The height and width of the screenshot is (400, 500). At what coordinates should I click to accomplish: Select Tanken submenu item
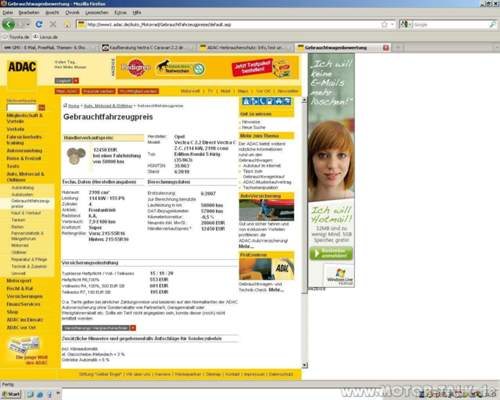[18, 220]
